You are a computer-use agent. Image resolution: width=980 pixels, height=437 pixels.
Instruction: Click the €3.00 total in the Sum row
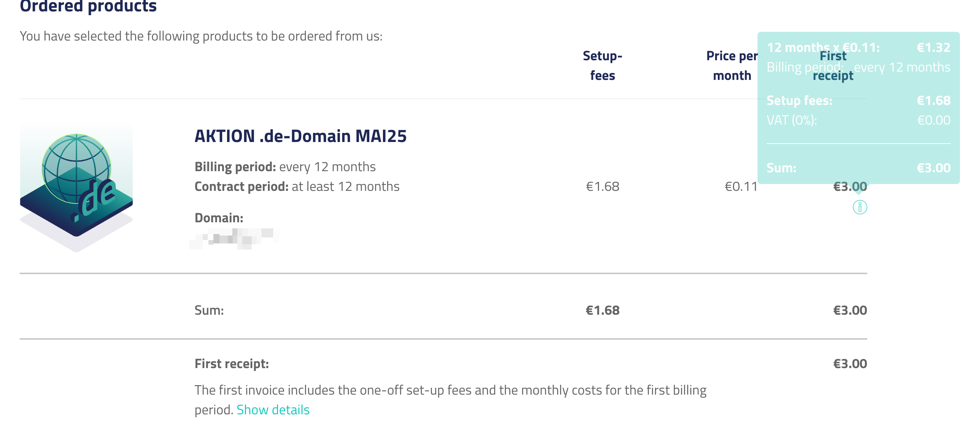(849, 310)
